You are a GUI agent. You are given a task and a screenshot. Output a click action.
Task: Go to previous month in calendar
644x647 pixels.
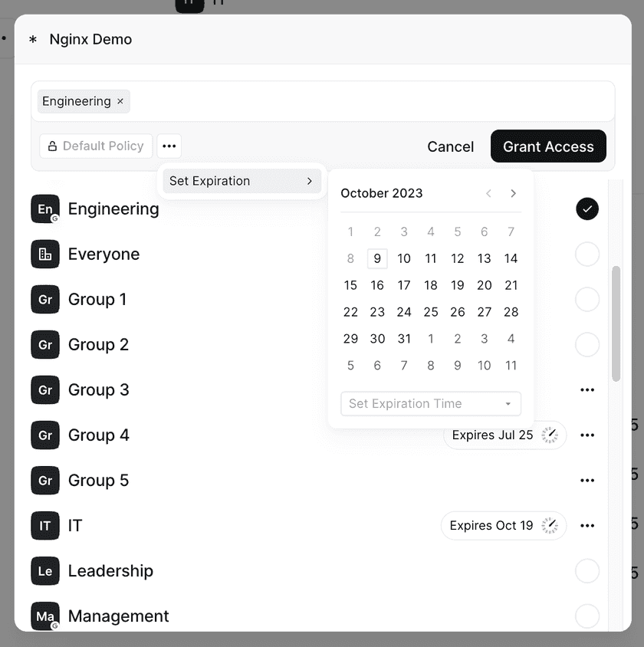pyautogui.click(x=488, y=193)
